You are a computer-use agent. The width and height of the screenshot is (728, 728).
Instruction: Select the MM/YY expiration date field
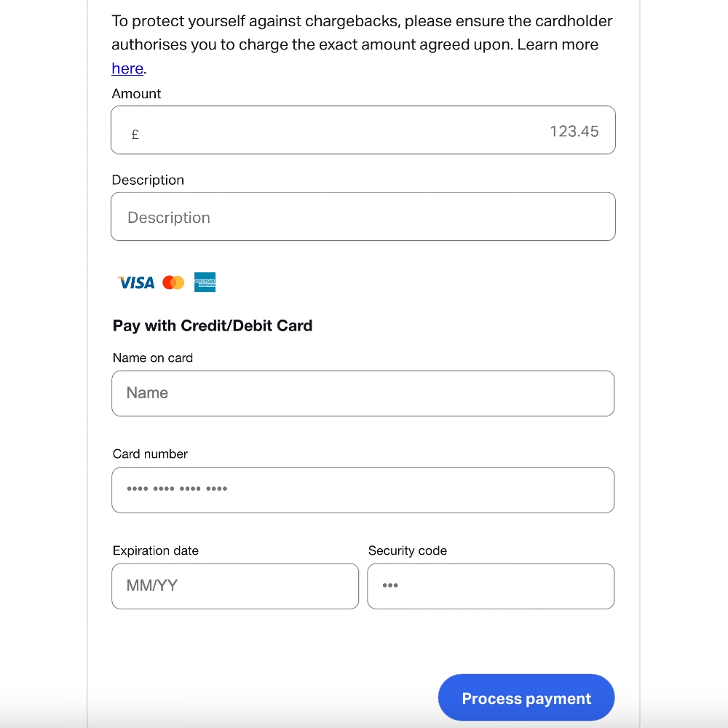point(235,586)
